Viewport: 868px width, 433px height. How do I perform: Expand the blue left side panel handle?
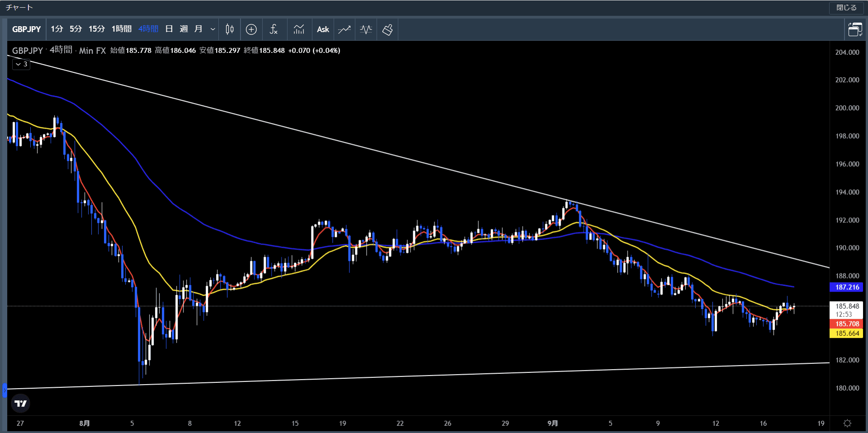[5, 390]
